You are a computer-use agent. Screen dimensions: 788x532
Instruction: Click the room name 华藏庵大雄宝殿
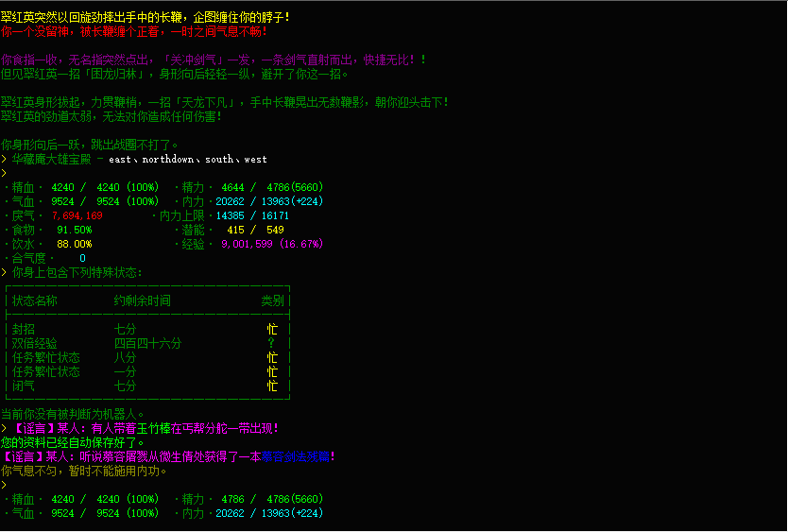(52, 160)
